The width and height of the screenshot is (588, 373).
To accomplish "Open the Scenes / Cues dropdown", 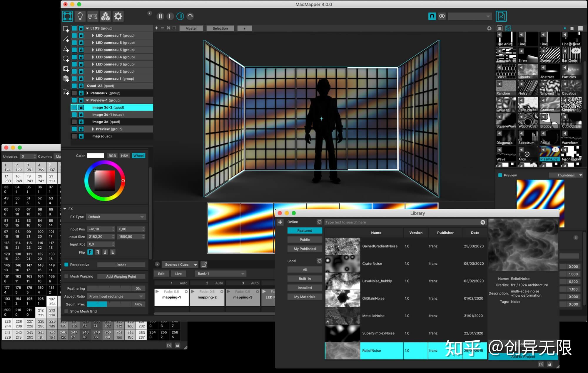I will point(180,265).
